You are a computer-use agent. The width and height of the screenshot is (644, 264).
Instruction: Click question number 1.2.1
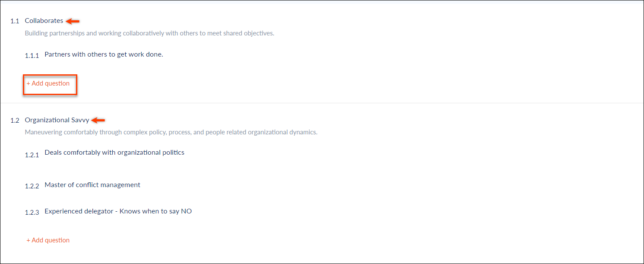32,155
